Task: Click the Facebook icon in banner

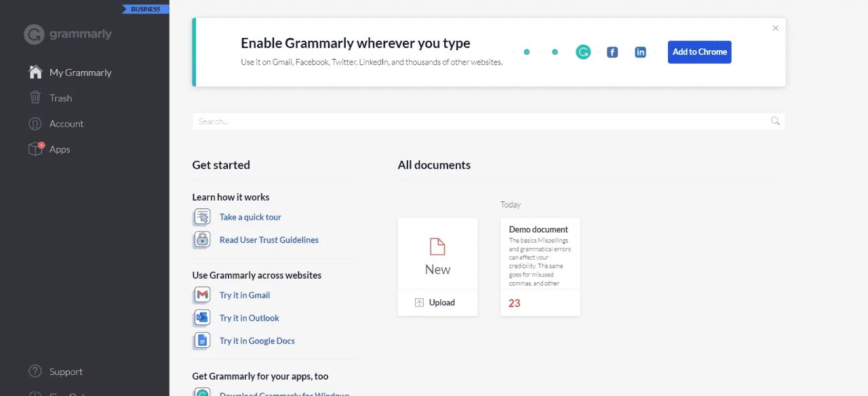Action: (x=612, y=52)
